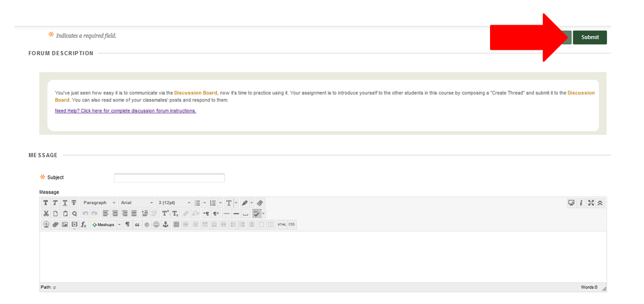Set left-to-right text direction
Image resolution: width=644 pixels, height=304 pixels.
coord(206,213)
